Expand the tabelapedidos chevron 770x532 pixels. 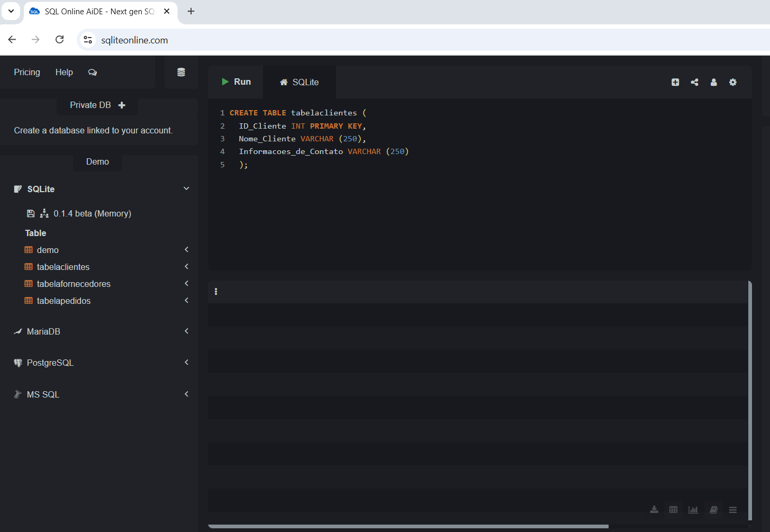pyautogui.click(x=186, y=300)
